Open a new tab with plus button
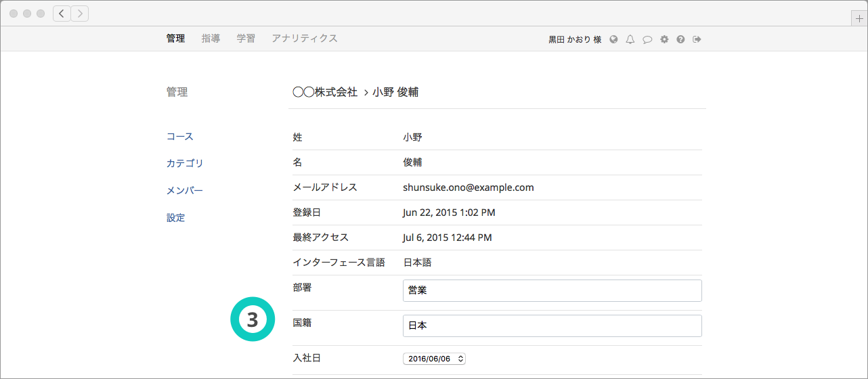Screen dimensions: 868x379 pos(859,18)
